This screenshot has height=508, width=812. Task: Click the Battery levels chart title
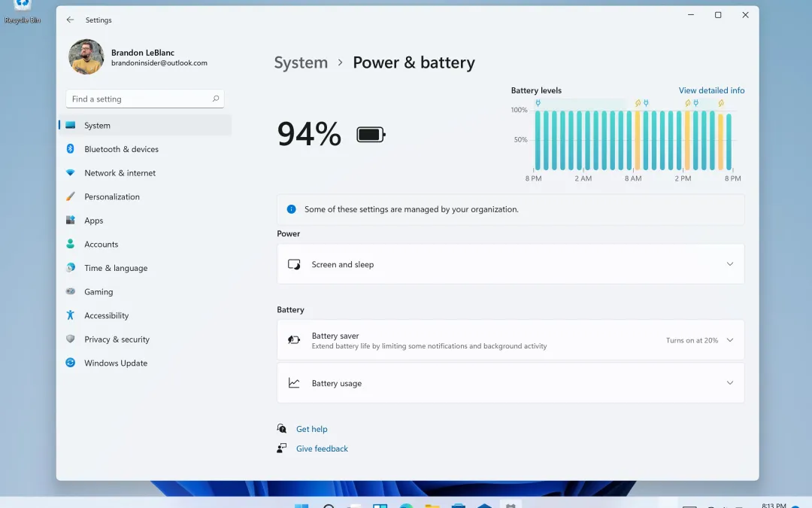536,90
